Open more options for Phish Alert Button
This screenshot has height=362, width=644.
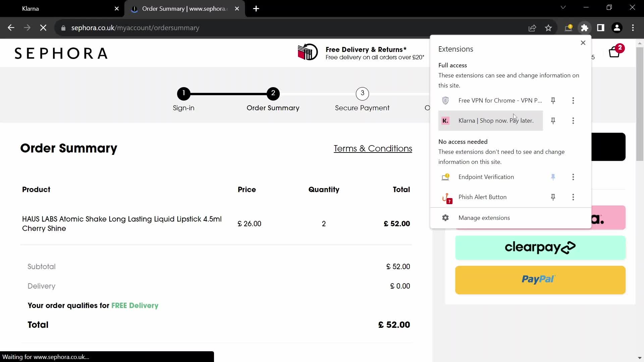pyautogui.click(x=573, y=197)
